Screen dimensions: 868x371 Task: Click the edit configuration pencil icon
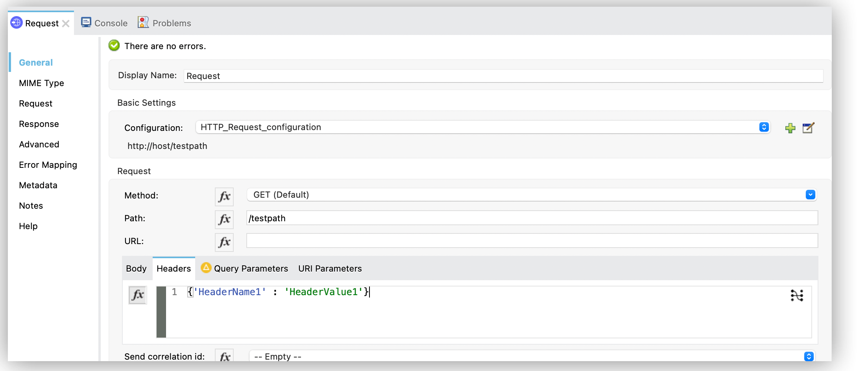tap(808, 128)
